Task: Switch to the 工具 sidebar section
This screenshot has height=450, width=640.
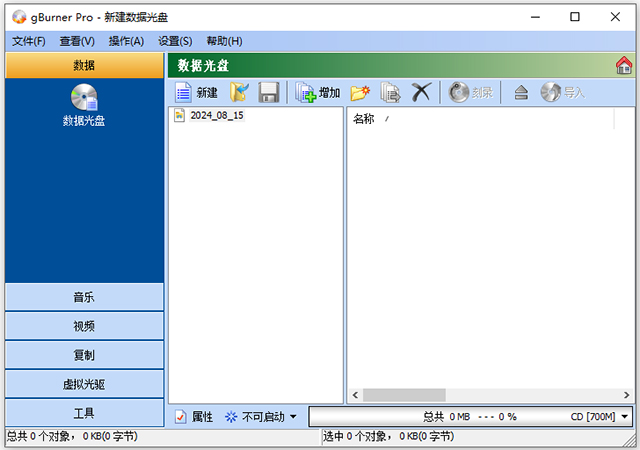Action: click(84, 413)
